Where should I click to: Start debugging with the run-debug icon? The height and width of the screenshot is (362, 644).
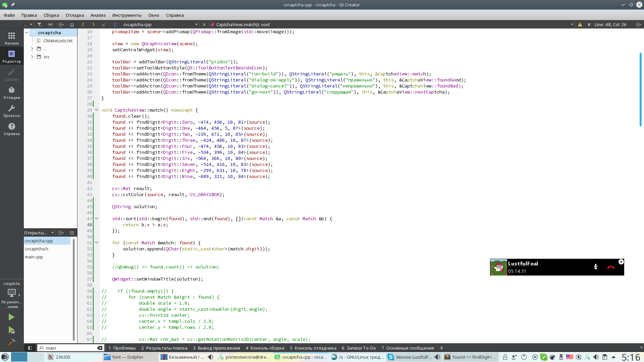(x=12, y=330)
